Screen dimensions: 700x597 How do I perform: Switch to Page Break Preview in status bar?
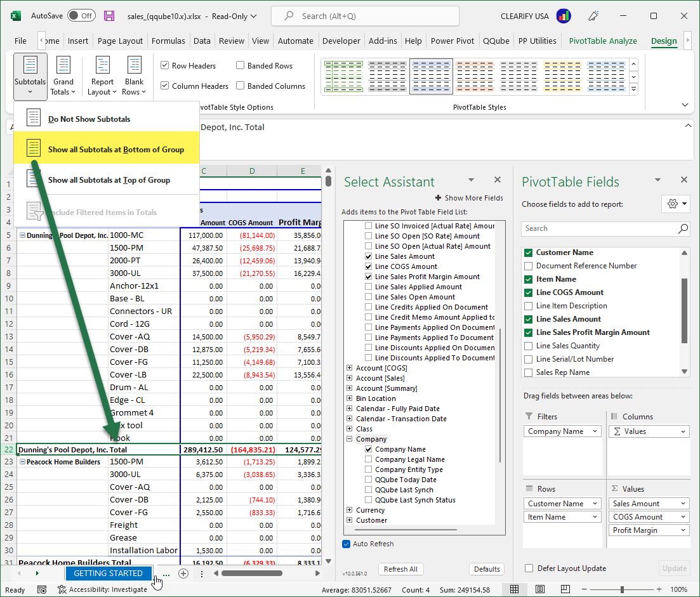pyautogui.click(x=565, y=589)
